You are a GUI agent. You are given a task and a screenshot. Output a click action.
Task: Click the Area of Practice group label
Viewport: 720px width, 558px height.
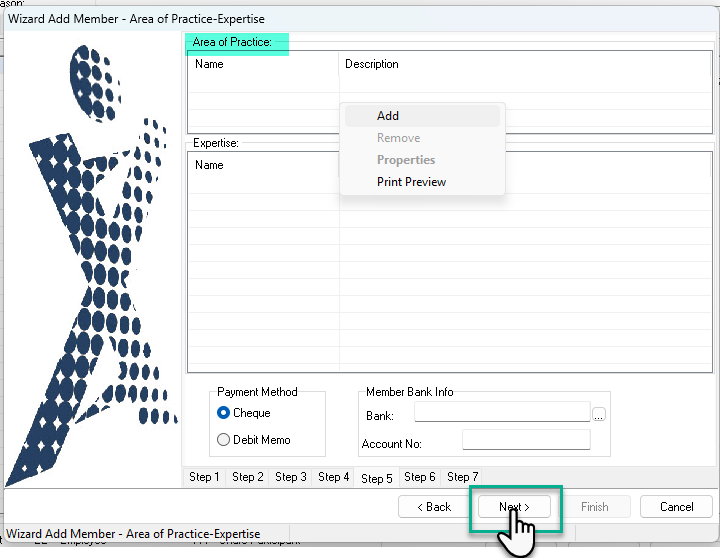[x=232, y=42]
